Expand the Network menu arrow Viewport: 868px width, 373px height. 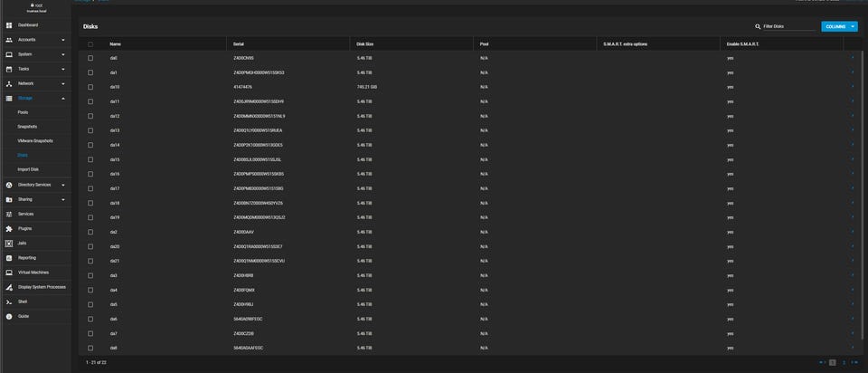click(63, 83)
